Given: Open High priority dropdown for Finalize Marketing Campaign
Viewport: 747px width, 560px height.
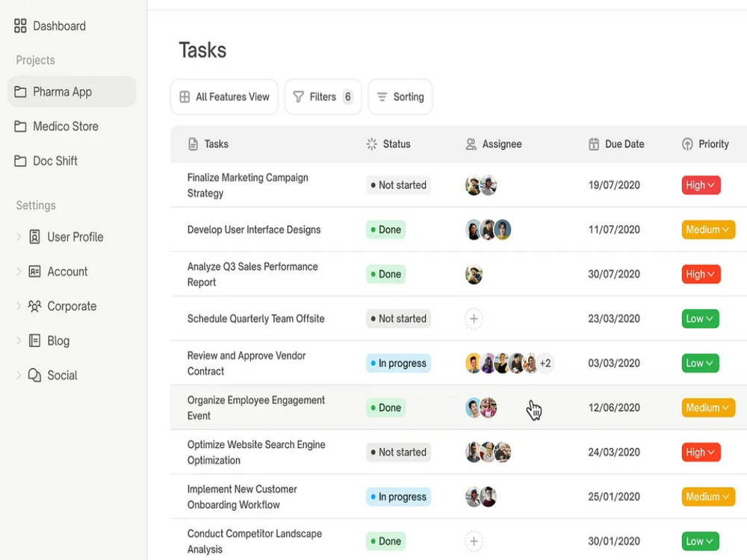Looking at the screenshot, I should [x=701, y=184].
